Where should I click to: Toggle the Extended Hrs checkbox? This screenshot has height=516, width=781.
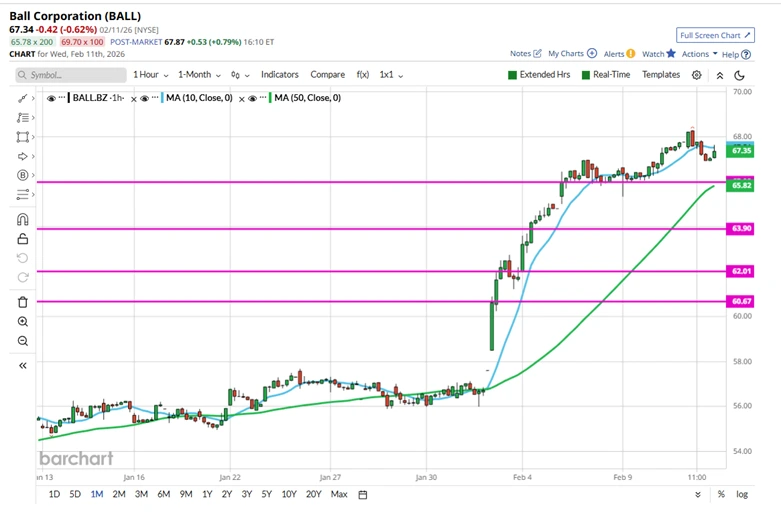pyautogui.click(x=513, y=75)
